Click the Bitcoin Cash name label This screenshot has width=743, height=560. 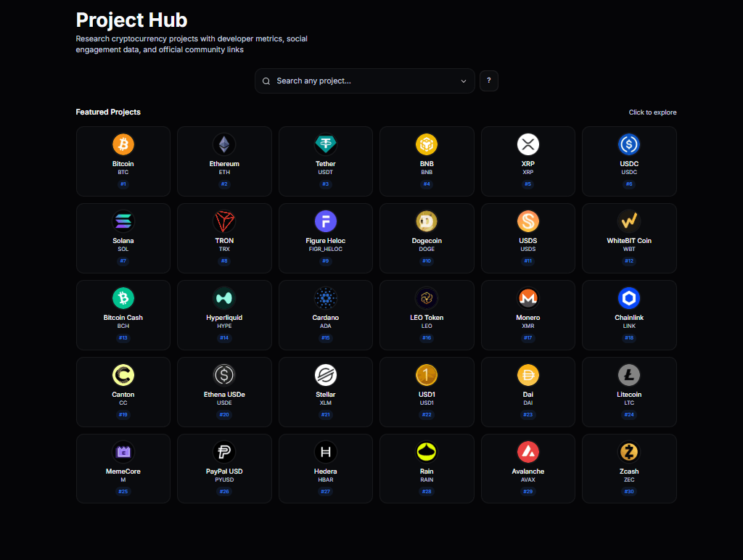(123, 318)
